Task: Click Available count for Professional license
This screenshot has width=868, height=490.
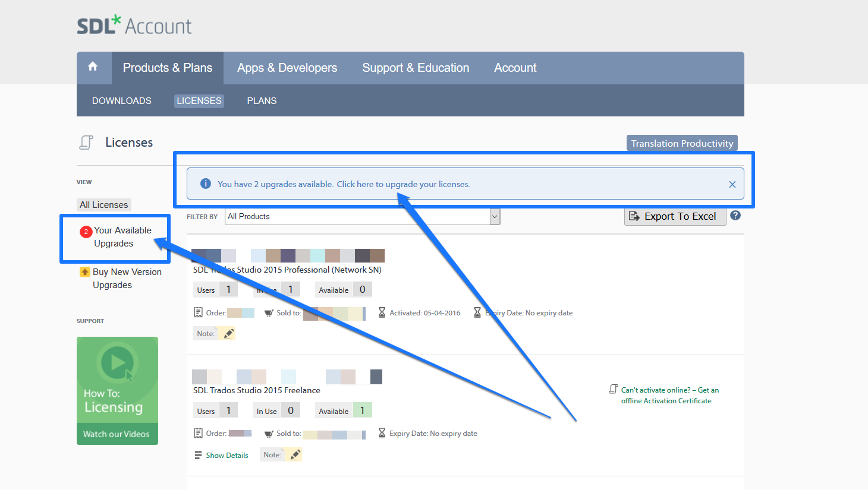Action: click(363, 289)
